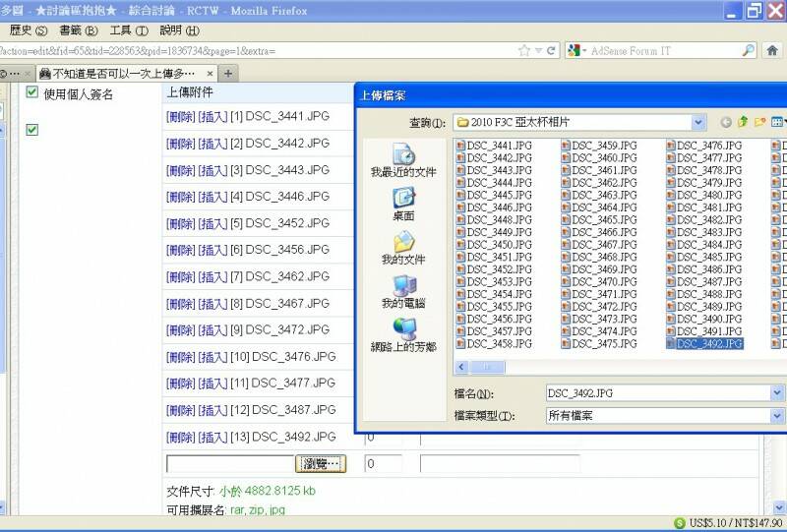Click the description field beside browse row
The image size is (787, 532).
(500, 464)
